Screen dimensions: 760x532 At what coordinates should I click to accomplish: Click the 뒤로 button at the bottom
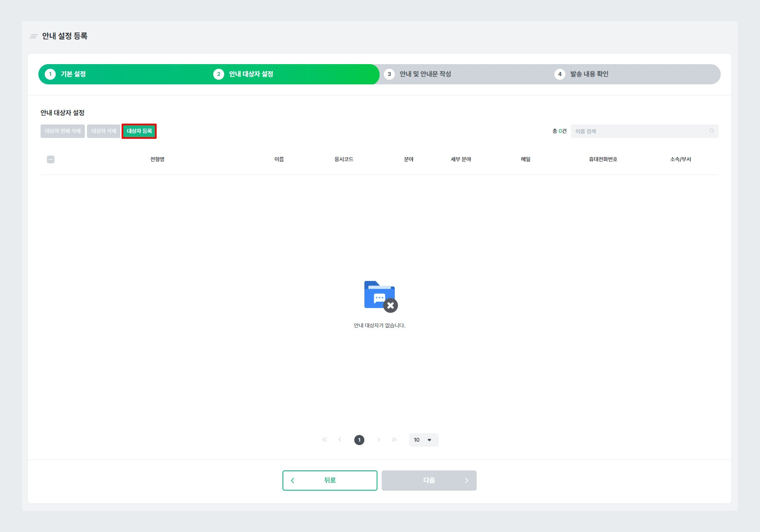[x=329, y=480]
